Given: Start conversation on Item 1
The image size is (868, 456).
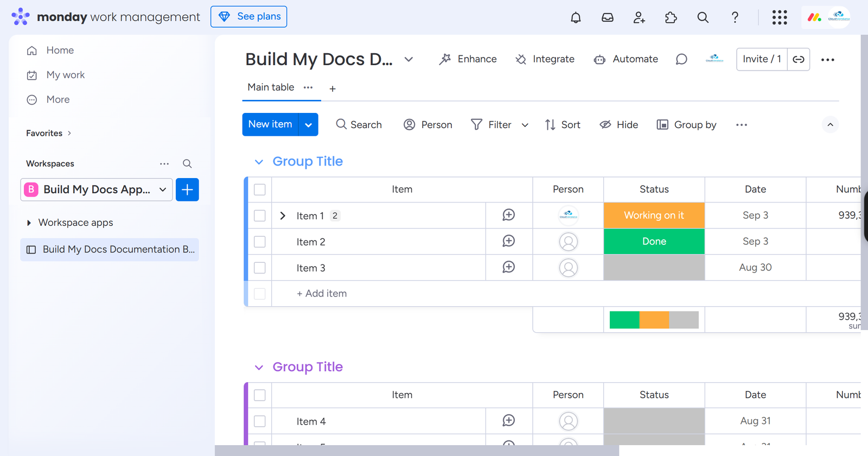Looking at the screenshot, I should pos(509,215).
